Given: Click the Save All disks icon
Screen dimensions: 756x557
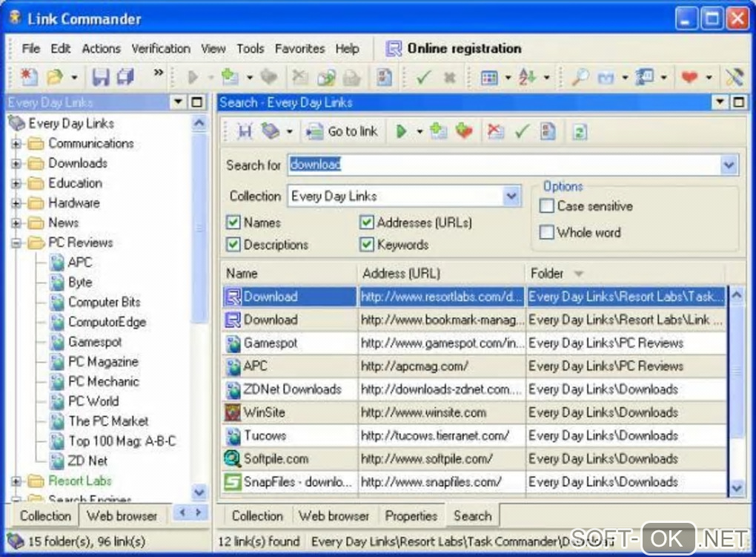Looking at the screenshot, I should click(125, 76).
